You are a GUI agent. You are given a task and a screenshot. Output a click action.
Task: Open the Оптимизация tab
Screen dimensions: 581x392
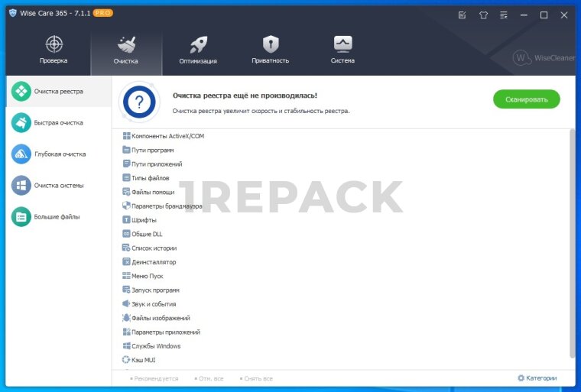198,50
